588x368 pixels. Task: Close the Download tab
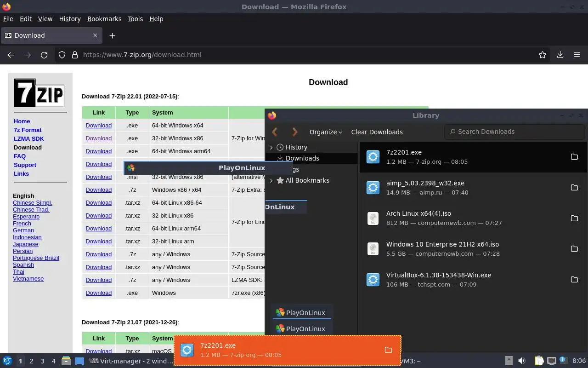click(96, 35)
